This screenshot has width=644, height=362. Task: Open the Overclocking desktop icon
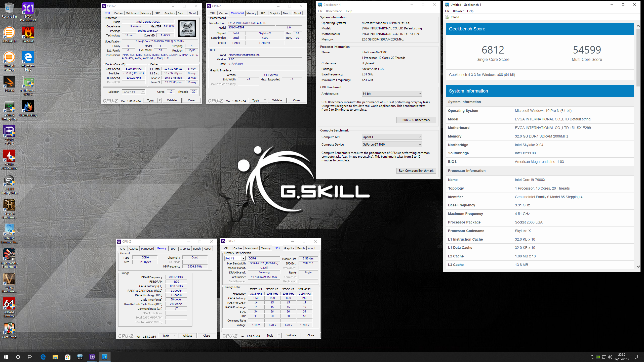[28, 109]
